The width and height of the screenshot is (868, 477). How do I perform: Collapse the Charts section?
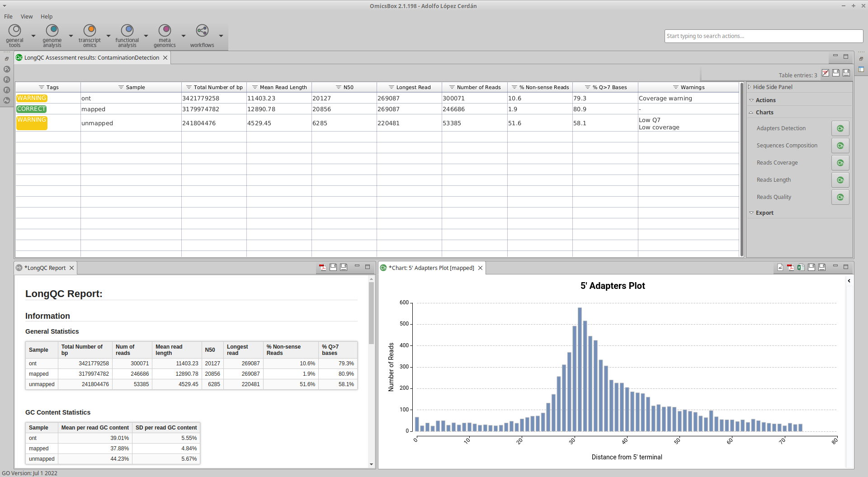click(764, 112)
